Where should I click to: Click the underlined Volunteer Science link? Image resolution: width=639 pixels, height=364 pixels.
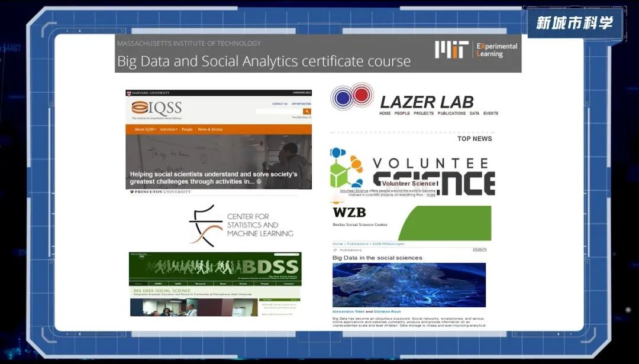[x=354, y=190]
